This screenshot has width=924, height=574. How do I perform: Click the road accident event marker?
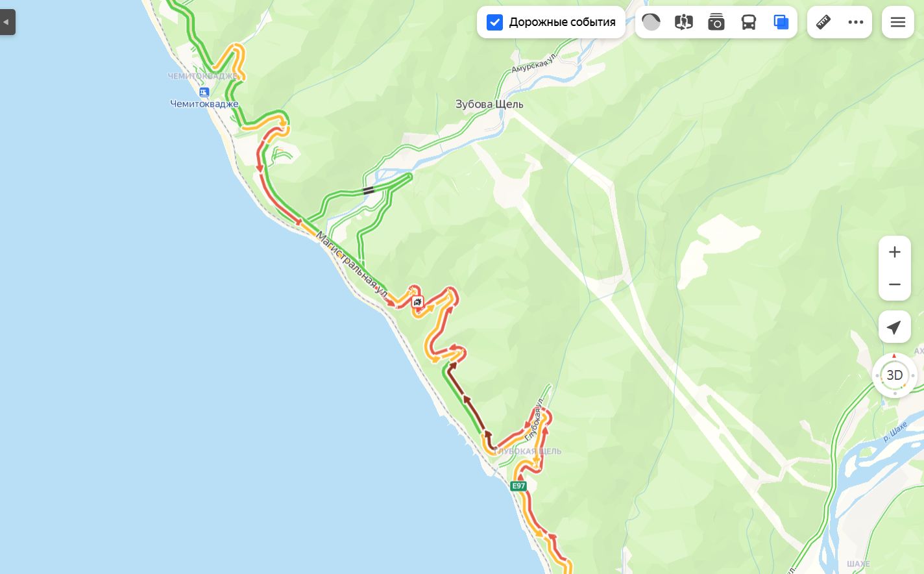[x=417, y=302]
